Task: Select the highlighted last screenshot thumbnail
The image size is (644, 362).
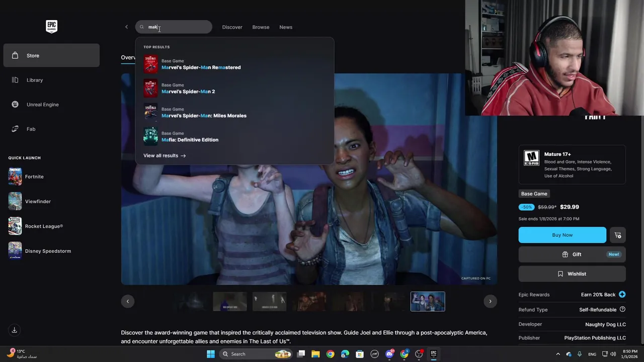Action: pyautogui.click(x=428, y=302)
